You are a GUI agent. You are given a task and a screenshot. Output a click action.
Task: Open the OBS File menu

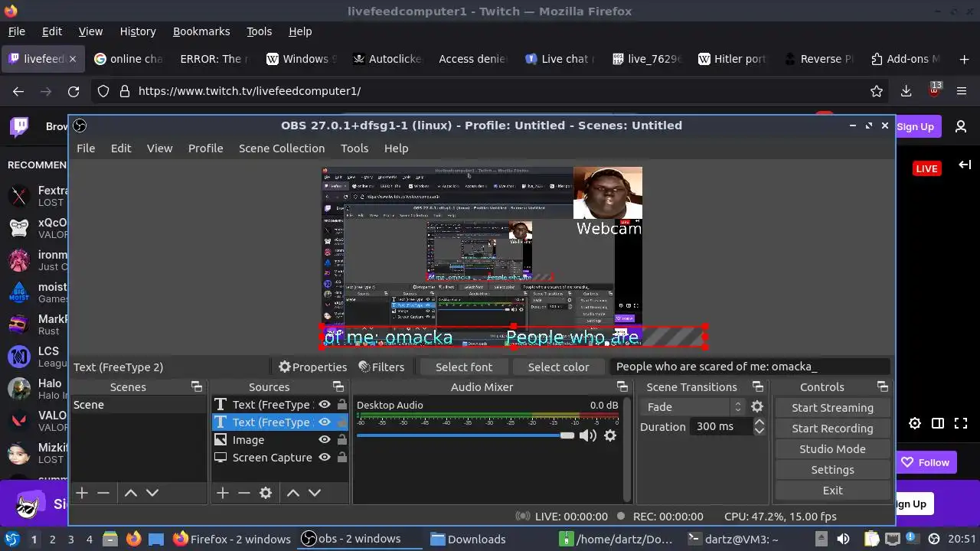click(86, 148)
